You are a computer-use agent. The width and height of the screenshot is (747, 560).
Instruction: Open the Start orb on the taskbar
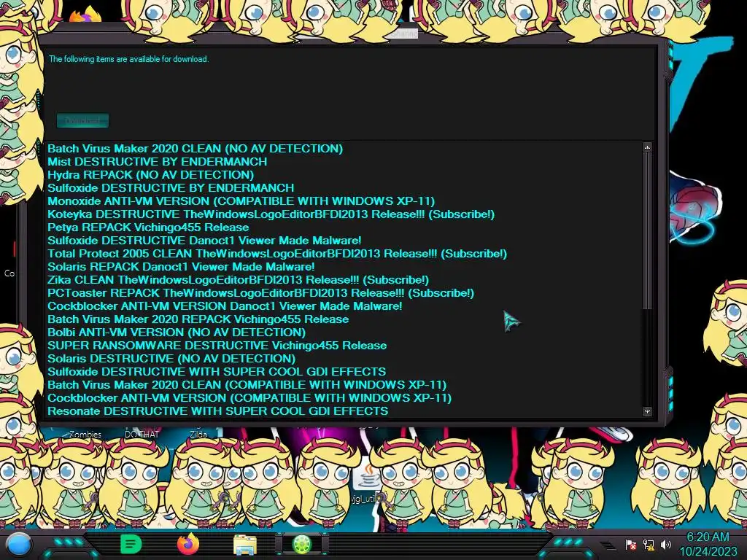[18, 545]
